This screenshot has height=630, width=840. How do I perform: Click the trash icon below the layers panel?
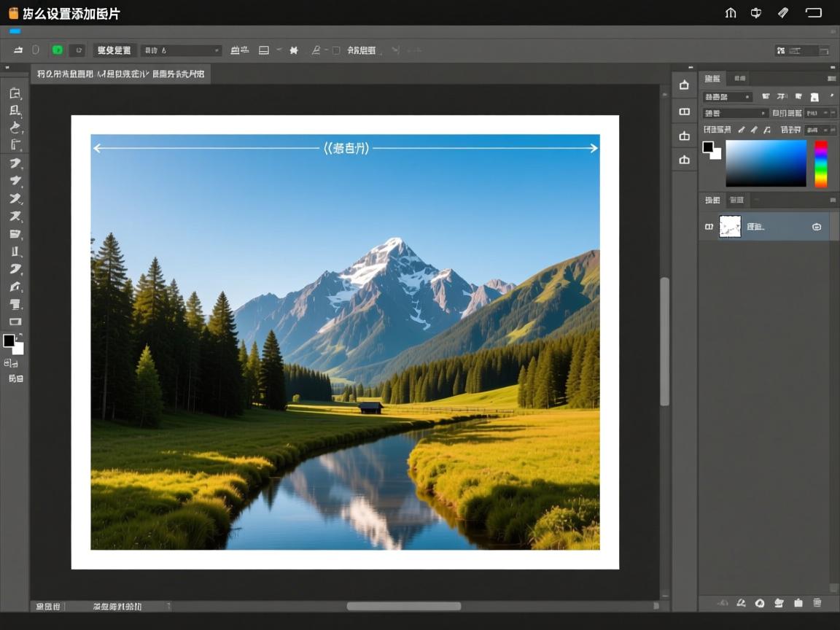point(817,603)
